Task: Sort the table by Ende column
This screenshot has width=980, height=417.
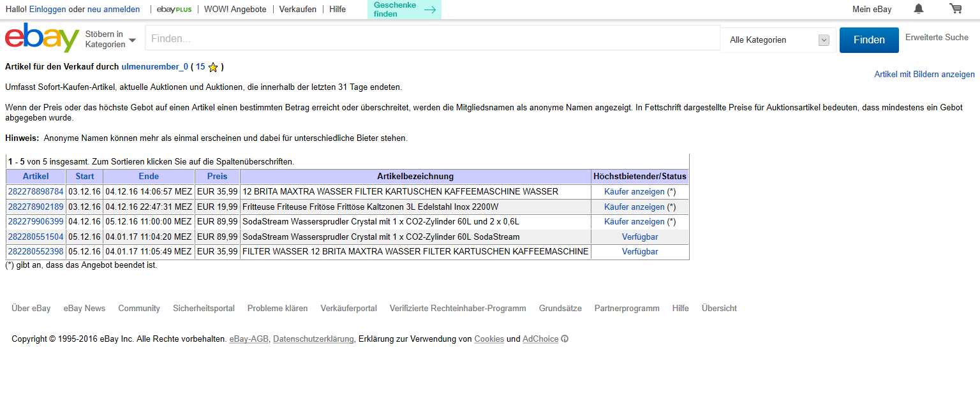Action: click(149, 177)
